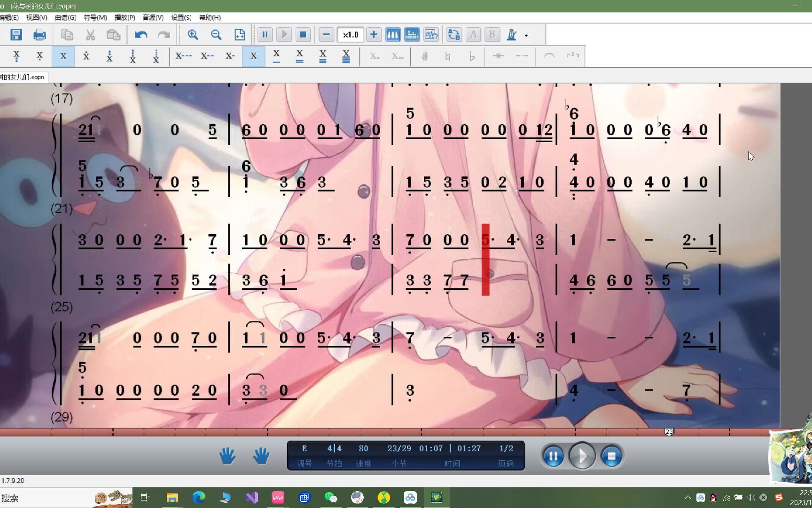
Task: Zoom out of the score
Action: [216, 35]
